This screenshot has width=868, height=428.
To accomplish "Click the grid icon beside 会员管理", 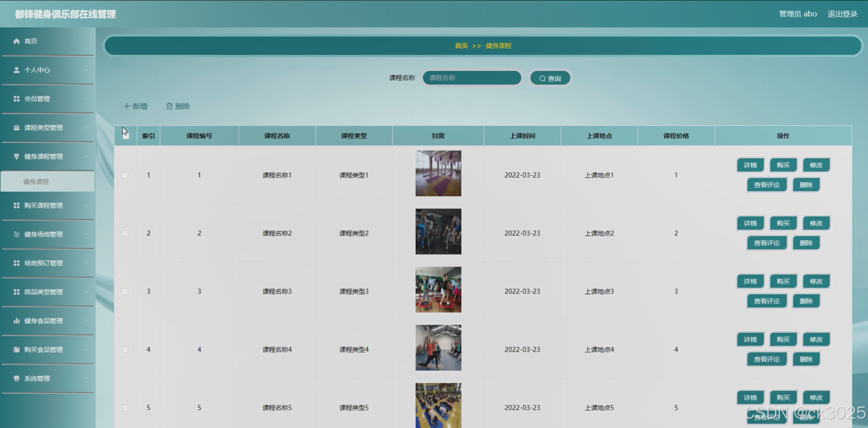I will (17, 99).
